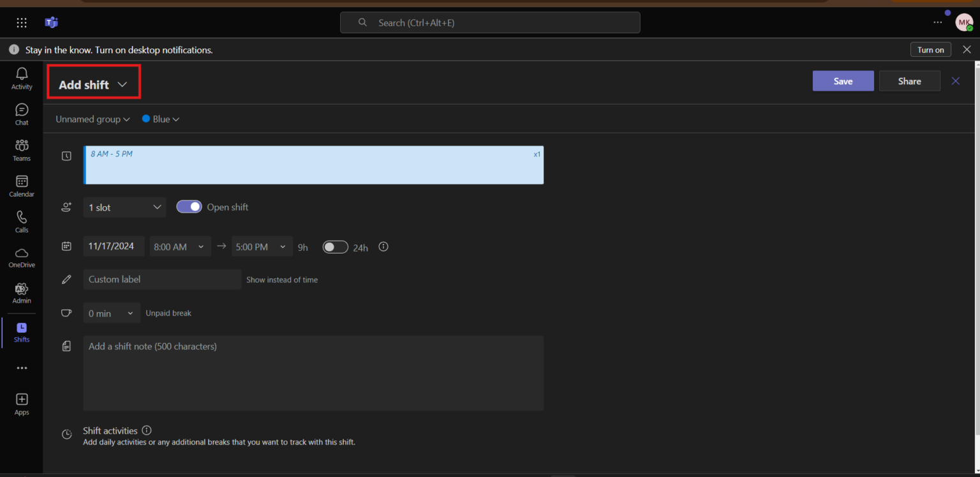980x477 pixels.
Task: Change the 8:00 AM start time
Action: [x=179, y=247]
